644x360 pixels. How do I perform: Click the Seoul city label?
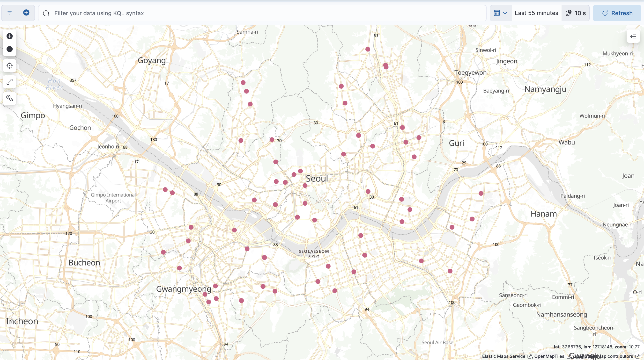tap(317, 178)
